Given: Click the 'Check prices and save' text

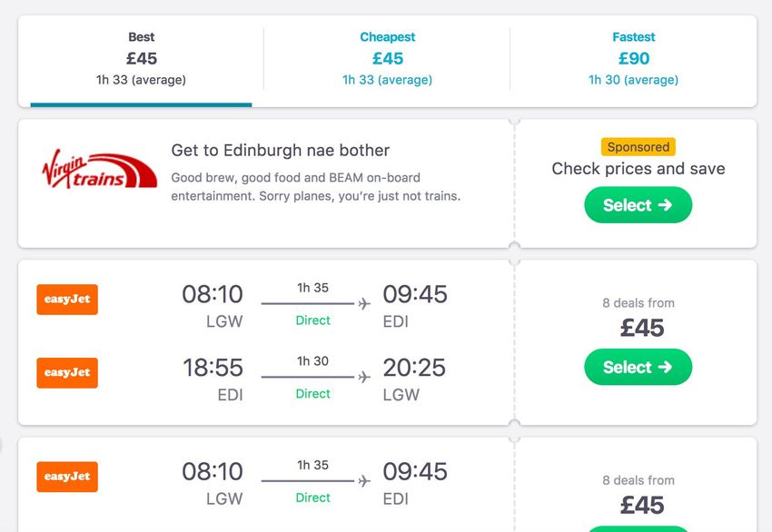Looking at the screenshot, I should pyautogui.click(x=638, y=168).
